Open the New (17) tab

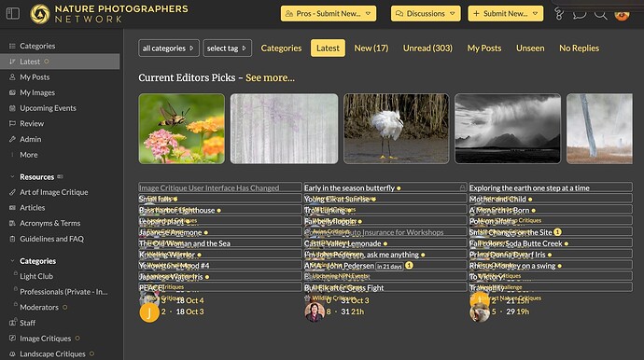point(371,48)
